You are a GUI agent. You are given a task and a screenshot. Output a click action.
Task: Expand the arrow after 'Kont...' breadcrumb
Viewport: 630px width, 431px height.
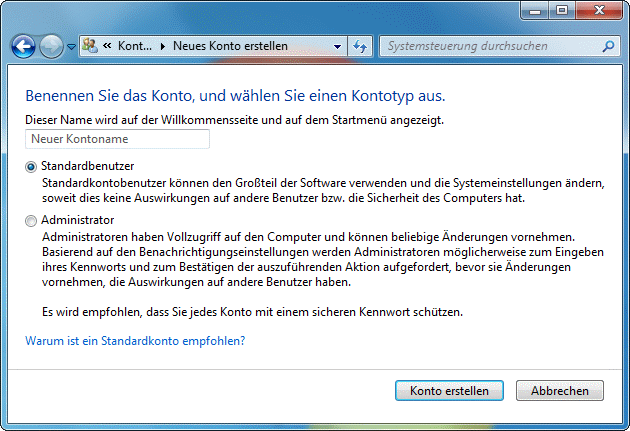pyautogui.click(x=163, y=46)
